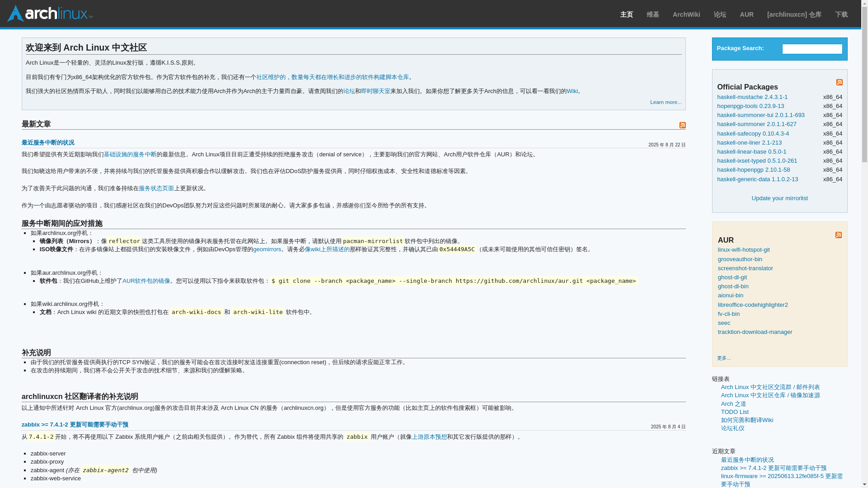
Task: Open package haskell-summoner 2.0.1.1-627
Action: coord(756,124)
